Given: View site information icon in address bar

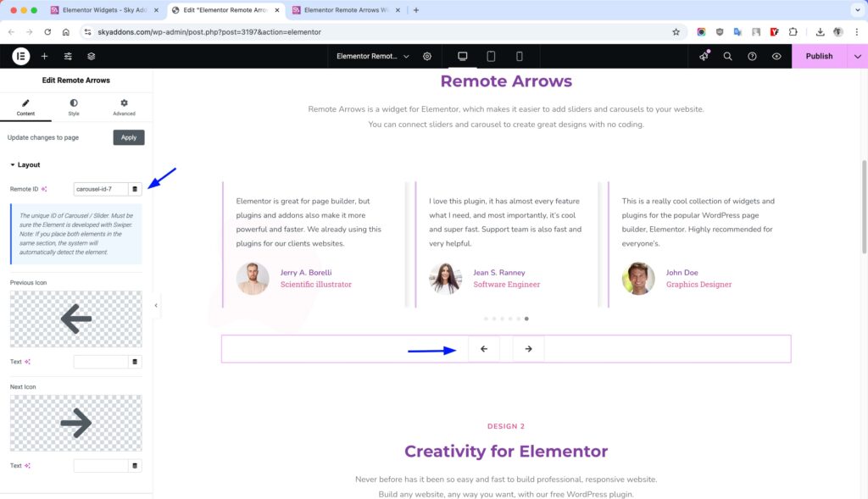Looking at the screenshot, I should [87, 32].
